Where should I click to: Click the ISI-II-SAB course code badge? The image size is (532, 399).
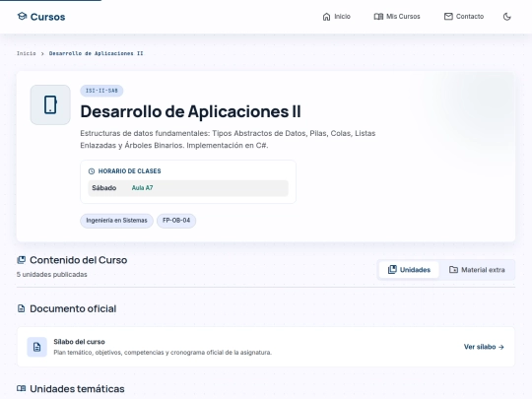tap(101, 91)
